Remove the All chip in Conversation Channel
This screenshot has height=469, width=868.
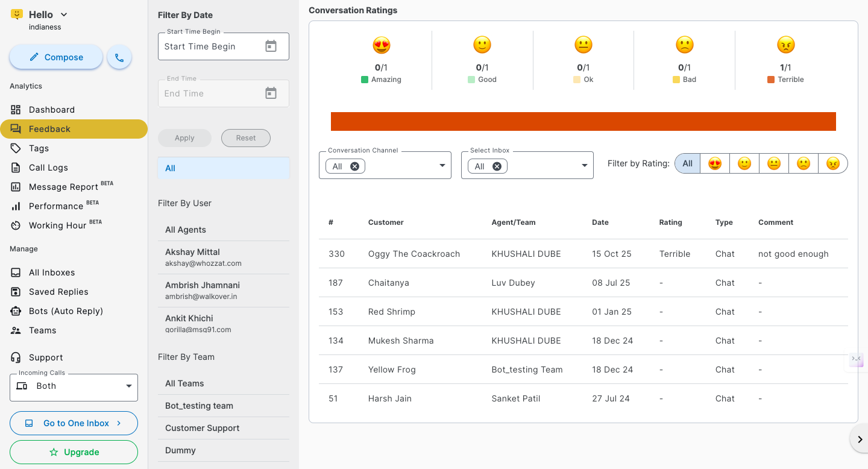pos(354,166)
